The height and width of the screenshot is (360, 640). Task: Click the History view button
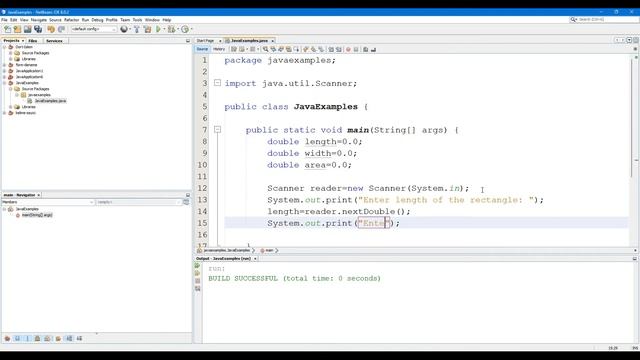coord(219,49)
